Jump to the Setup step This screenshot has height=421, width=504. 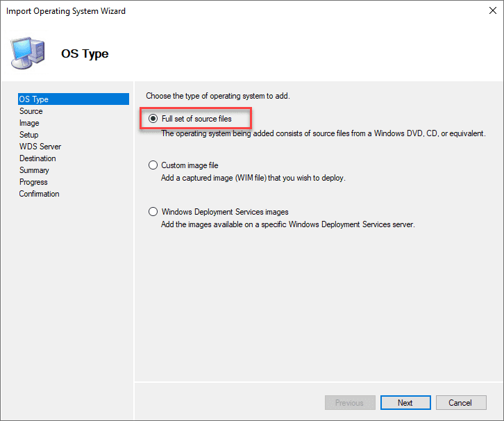[x=29, y=135]
